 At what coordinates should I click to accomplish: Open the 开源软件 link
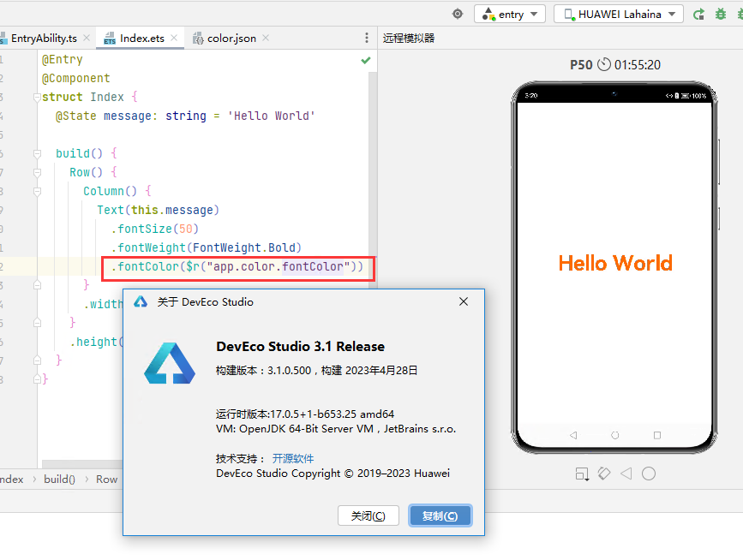pos(293,459)
